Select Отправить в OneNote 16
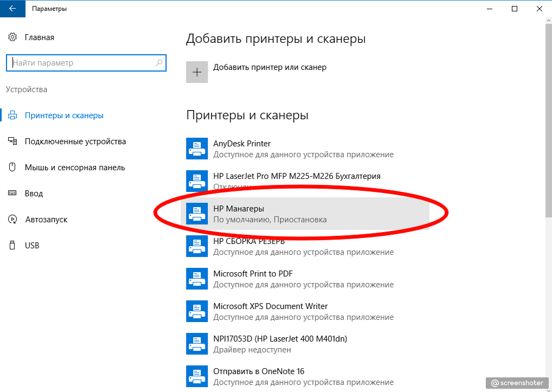 305,376
